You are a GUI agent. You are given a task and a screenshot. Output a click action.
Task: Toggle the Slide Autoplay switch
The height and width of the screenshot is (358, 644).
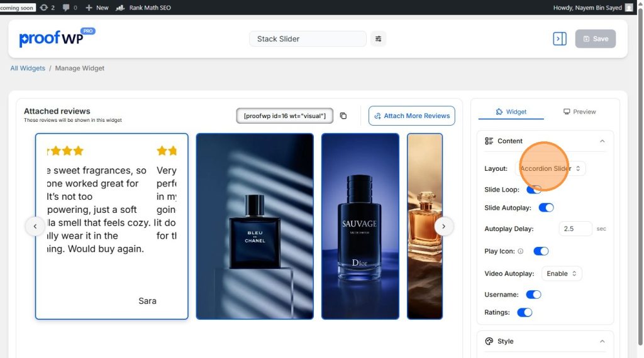click(546, 207)
